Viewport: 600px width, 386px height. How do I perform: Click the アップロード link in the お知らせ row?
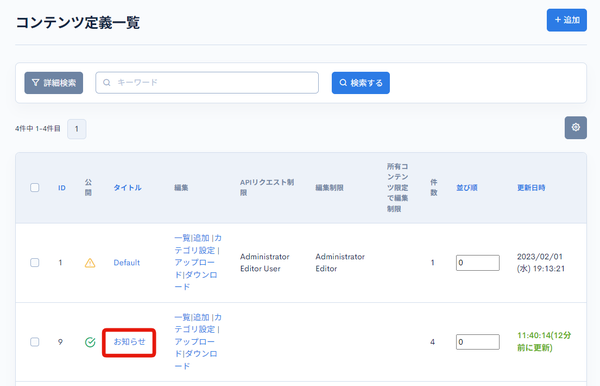[195, 348]
